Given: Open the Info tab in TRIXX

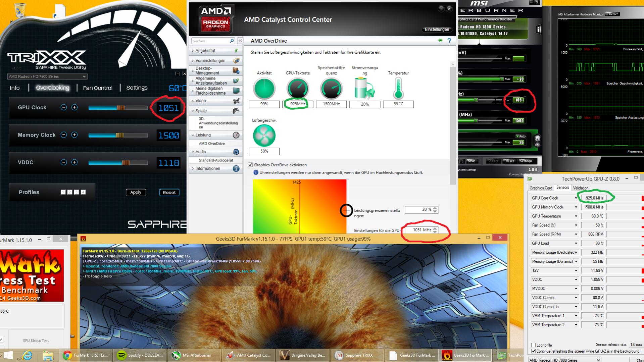Looking at the screenshot, I should tap(15, 88).
